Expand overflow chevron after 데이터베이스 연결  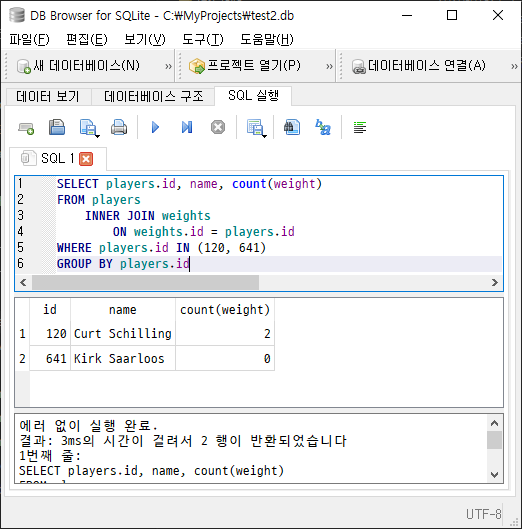514,66
